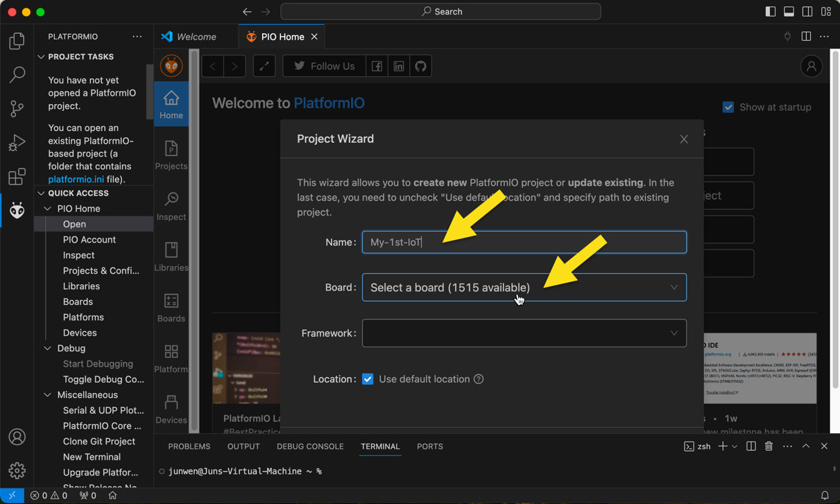Click the help icon beside Use default location
The width and height of the screenshot is (840, 504).
pos(479,379)
